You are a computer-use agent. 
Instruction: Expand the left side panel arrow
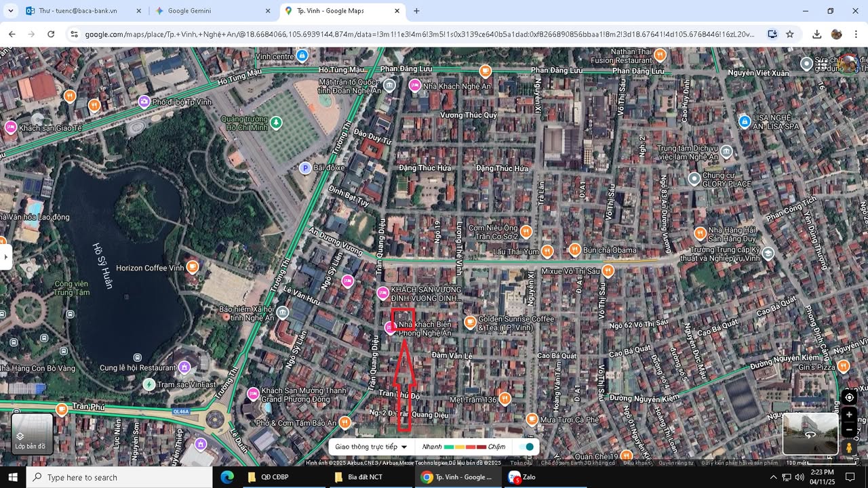pyautogui.click(x=6, y=257)
